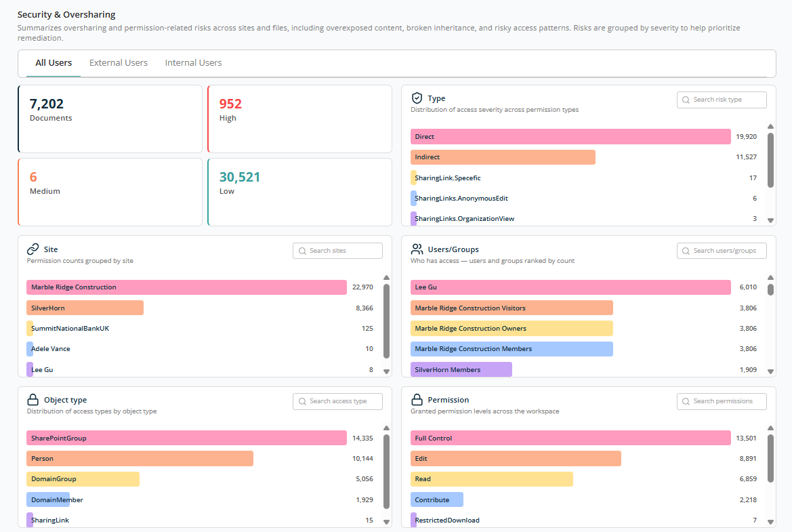Click the magnifier icon in Search sites
The height and width of the screenshot is (532, 792).
click(303, 251)
